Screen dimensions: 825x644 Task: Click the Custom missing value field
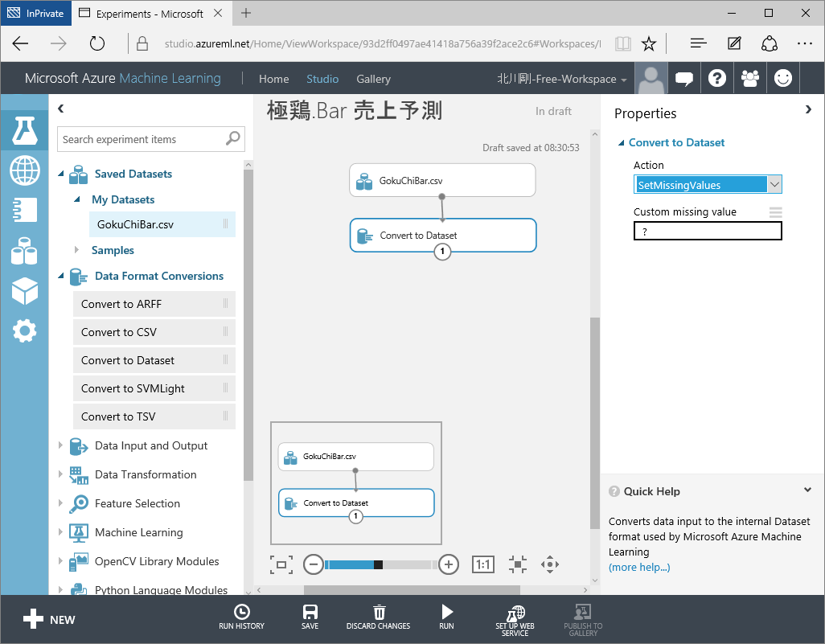[708, 231]
